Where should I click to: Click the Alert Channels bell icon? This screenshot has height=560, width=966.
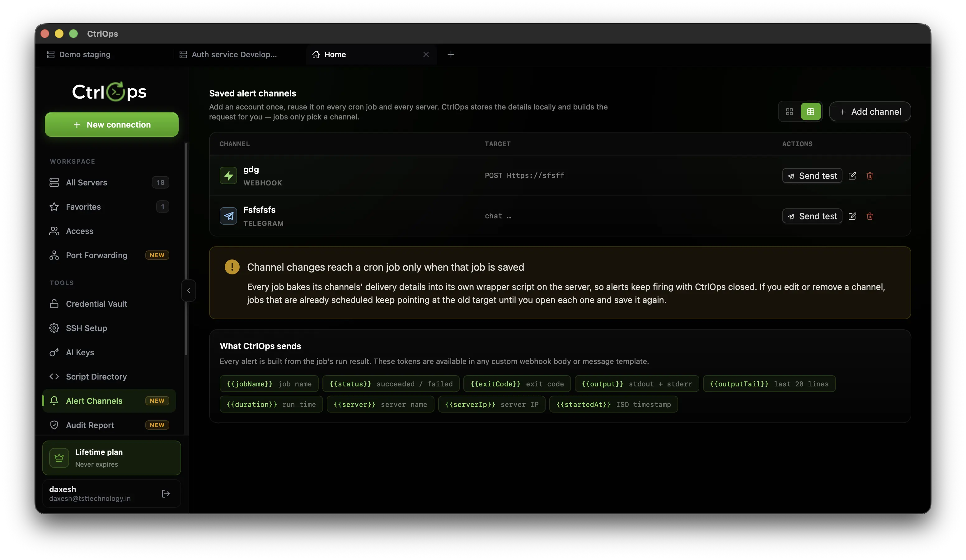(54, 400)
